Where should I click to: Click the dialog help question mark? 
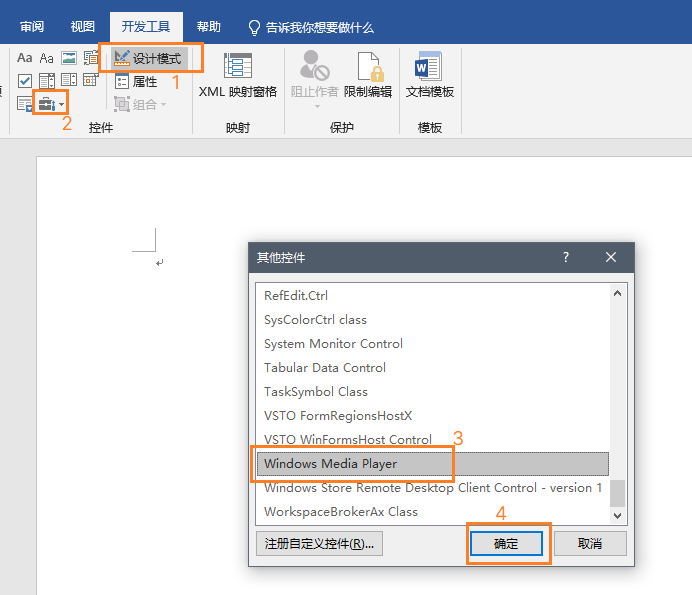[566, 257]
